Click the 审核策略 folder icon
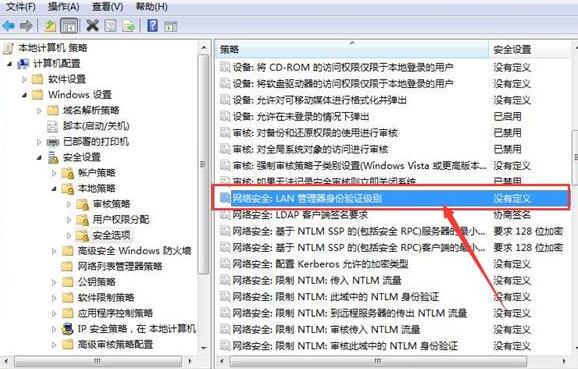 coord(83,204)
